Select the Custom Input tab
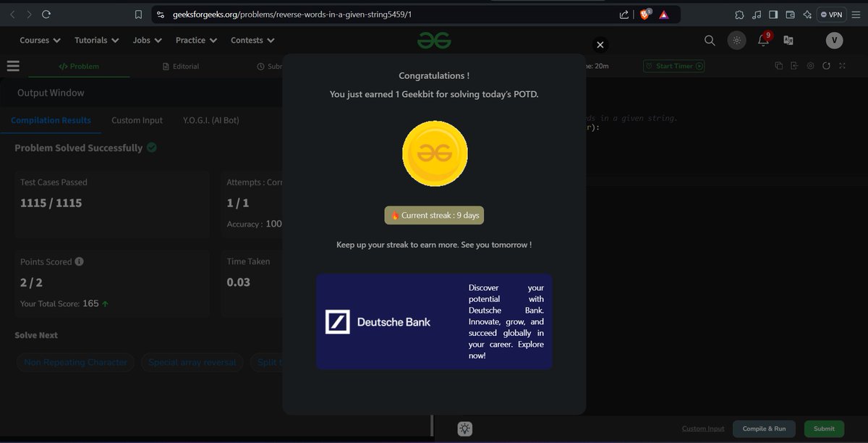The width and height of the screenshot is (868, 443). point(137,120)
